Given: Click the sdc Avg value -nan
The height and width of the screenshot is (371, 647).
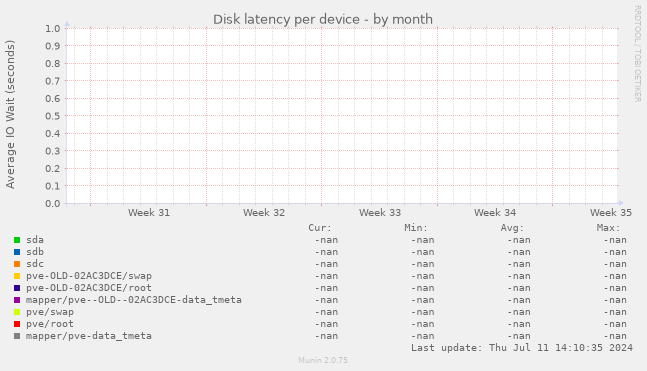Looking at the screenshot, I should 519,264.
